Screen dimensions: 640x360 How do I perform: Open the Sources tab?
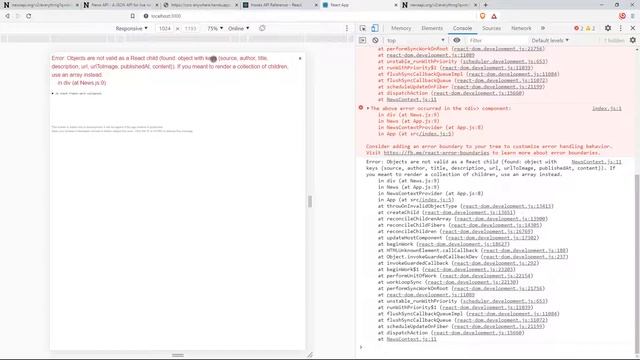click(x=491, y=28)
